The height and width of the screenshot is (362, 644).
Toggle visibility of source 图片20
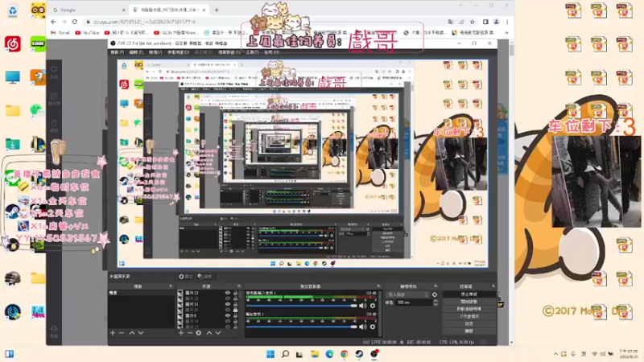point(228,310)
